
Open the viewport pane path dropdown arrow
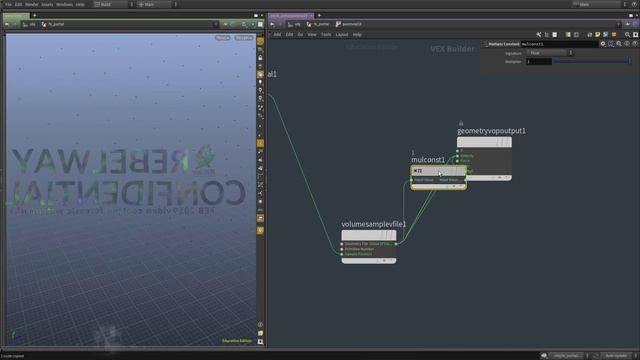216,24
